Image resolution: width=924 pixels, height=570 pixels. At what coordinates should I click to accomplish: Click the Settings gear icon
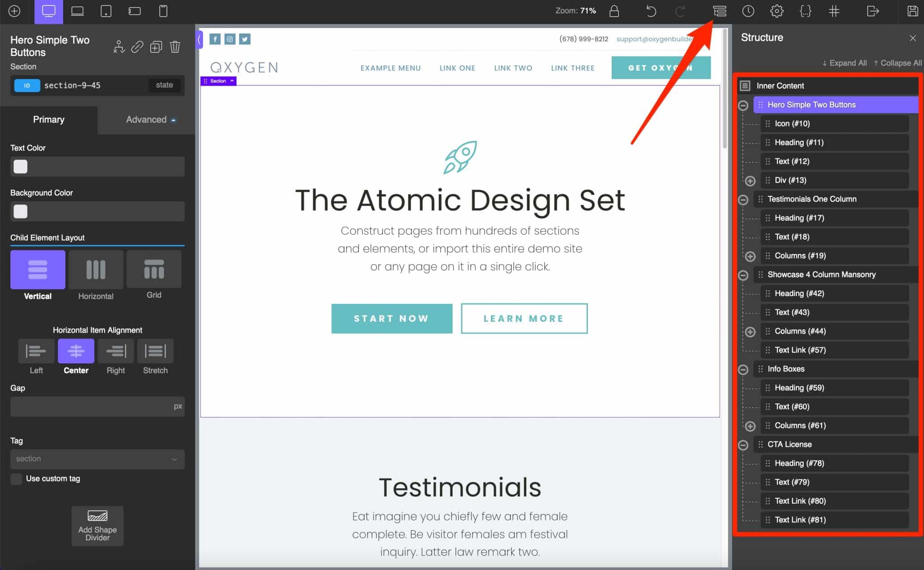tap(777, 11)
